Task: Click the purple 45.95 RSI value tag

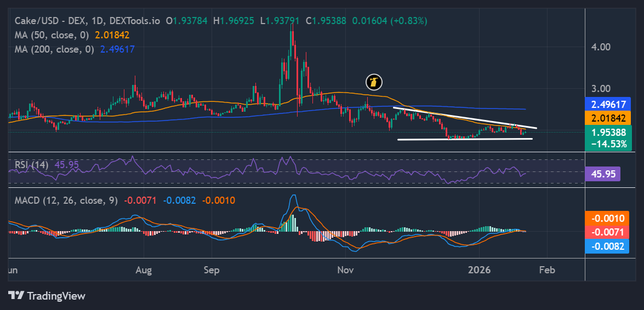Action: pos(602,174)
